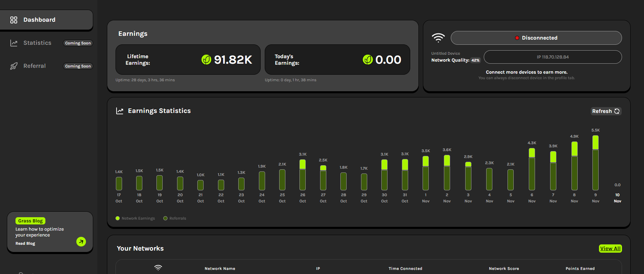Click the Lifetime Earnings grass coin icon
The width and height of the screenshot is (644, 274).
[206, 60]
